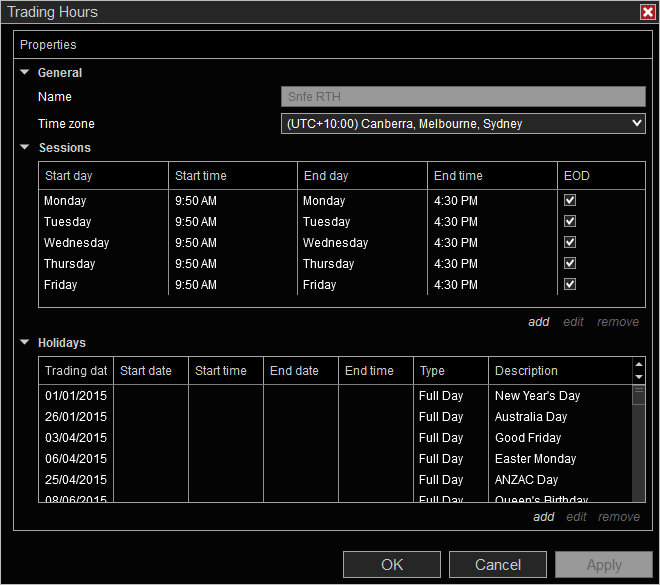Viewport: 660px width, 585px height.
Task: Click 9:50 AM start time for Monday
Action: click(196, 201)
